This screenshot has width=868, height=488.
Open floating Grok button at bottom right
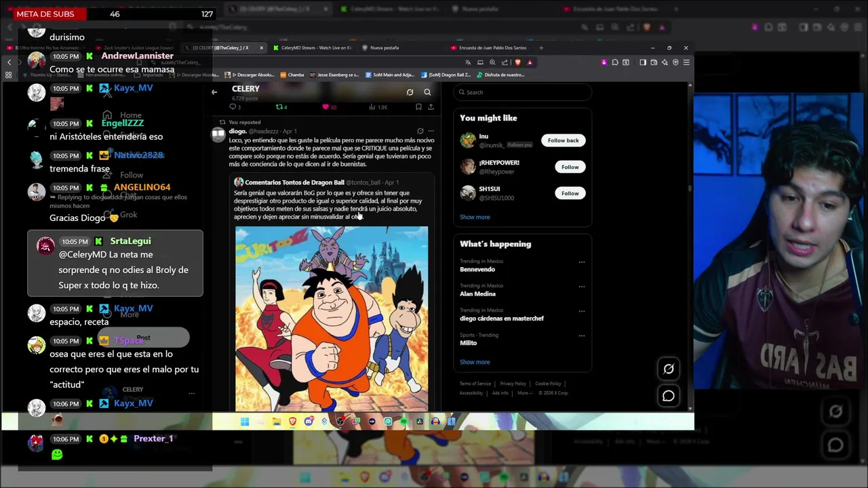click(669, 369)
